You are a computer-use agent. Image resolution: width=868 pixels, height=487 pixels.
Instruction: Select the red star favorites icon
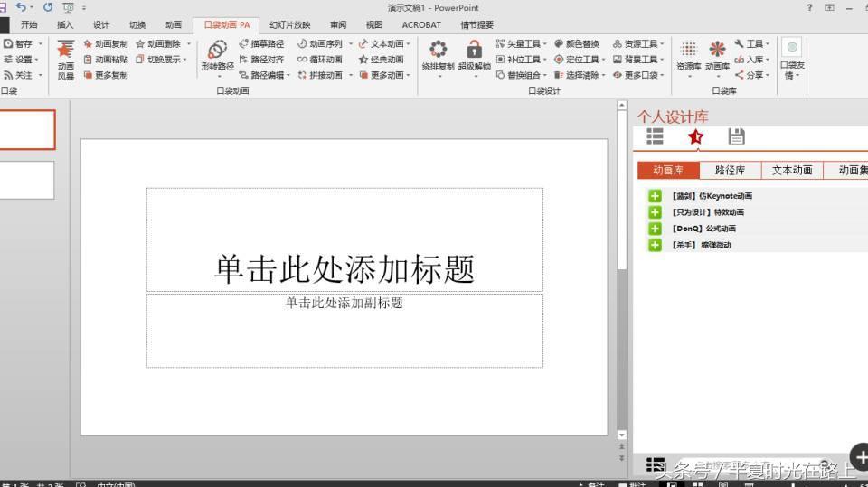[695, 136]
